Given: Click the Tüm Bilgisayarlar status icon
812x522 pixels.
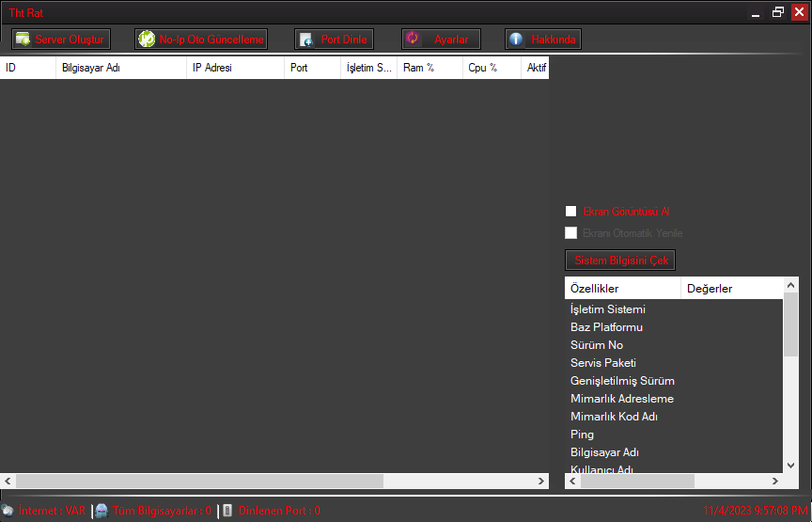Looking at the screenshot, I should [x=101, y=511].
